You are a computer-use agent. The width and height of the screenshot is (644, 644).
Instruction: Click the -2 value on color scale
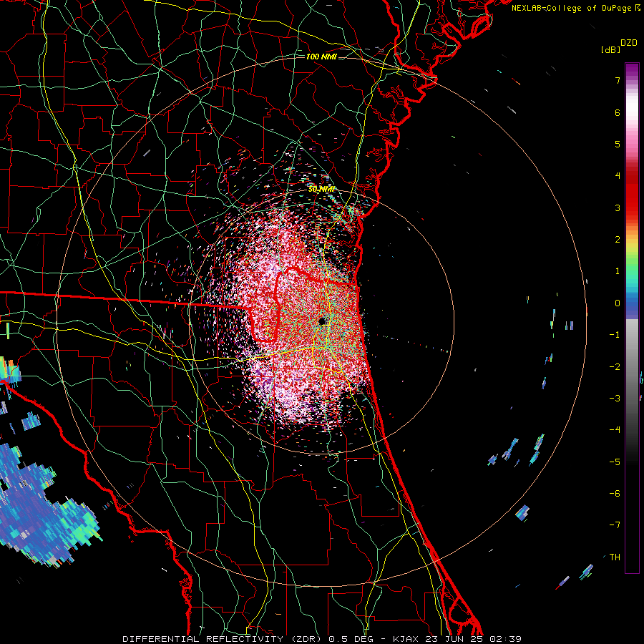pos(615,367)
